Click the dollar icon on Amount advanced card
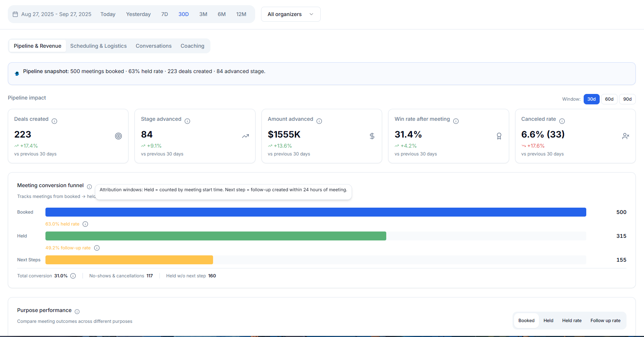The image size is (644, 337). (372, 136)
